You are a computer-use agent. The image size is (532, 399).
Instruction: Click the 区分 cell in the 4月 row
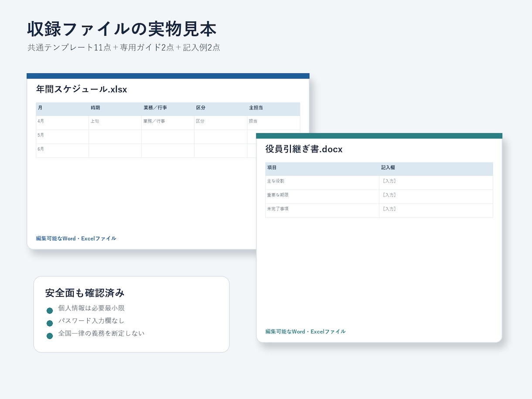[x=221, y=123]
